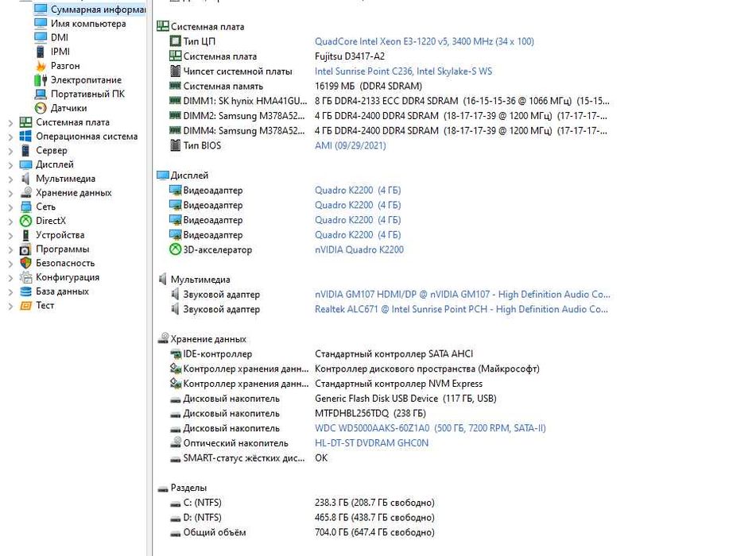This screenshot has height=556, width=756.
Task: Select the Общий объём row
Action: coord(302,532)
